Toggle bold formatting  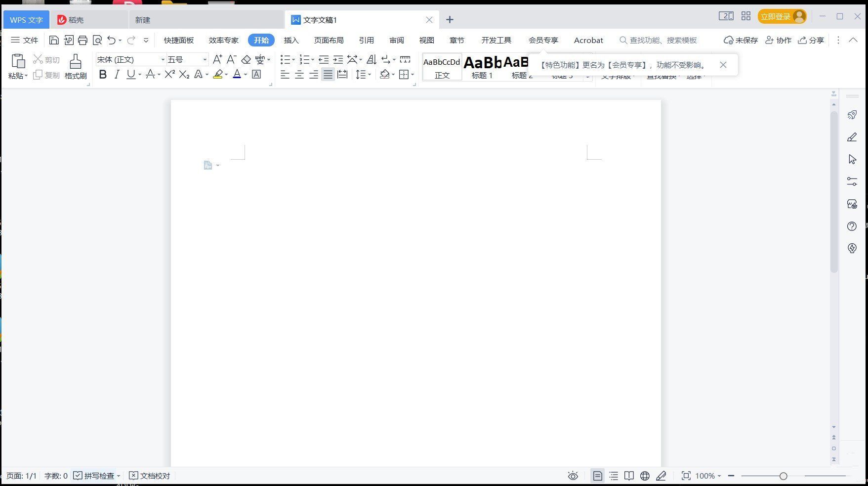tap(103, 74)
